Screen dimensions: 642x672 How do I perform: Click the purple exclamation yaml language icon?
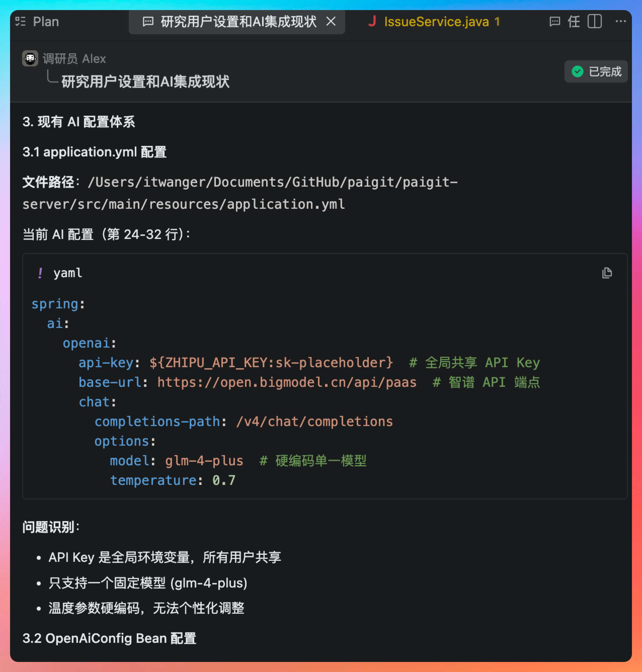pyautogui.click(x=41, y=273)
